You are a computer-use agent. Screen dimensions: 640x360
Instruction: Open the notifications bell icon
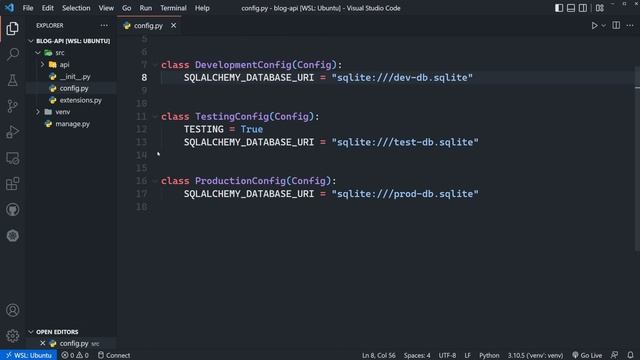click(631, 355)
